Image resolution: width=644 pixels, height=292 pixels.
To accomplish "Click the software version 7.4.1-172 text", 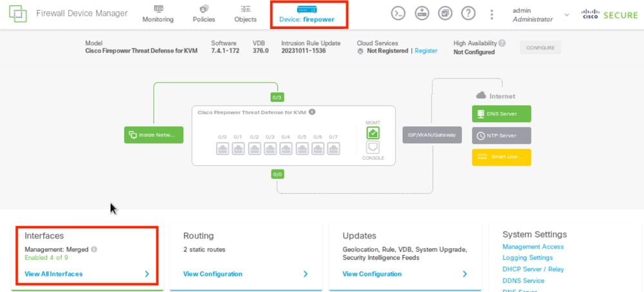I will [x=225, y=51].
